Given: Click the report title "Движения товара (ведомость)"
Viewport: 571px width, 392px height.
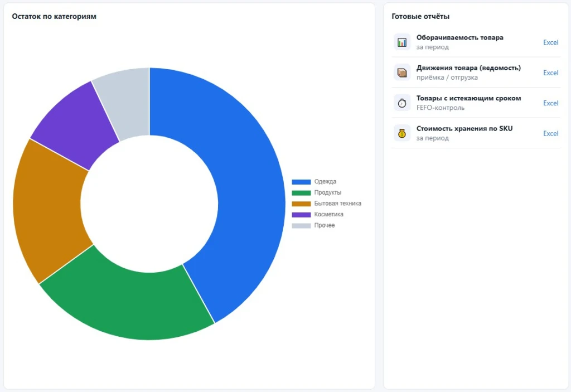Looking at the screenshot, I should click(x=468, y=68).
